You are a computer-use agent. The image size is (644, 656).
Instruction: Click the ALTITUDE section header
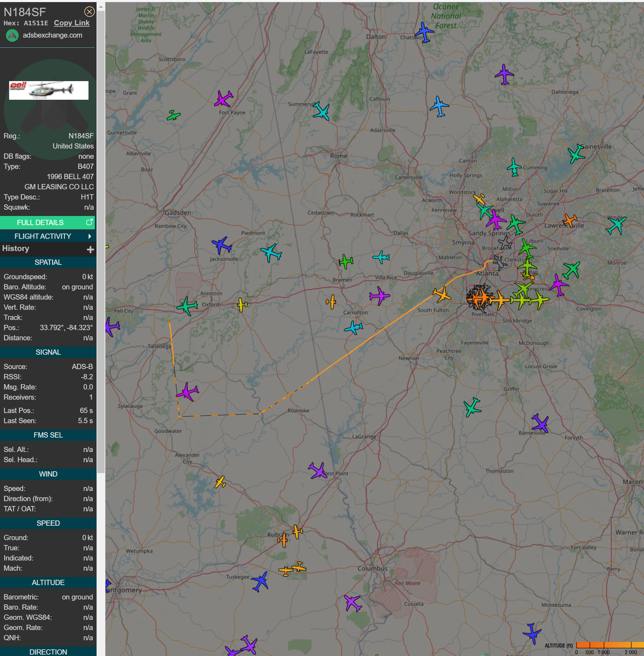(48, 583)
